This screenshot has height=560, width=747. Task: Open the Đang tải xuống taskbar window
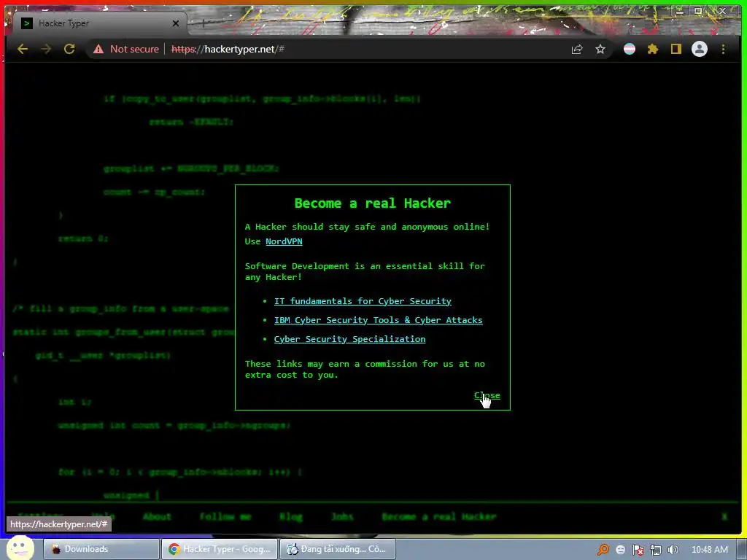point(337,549)
